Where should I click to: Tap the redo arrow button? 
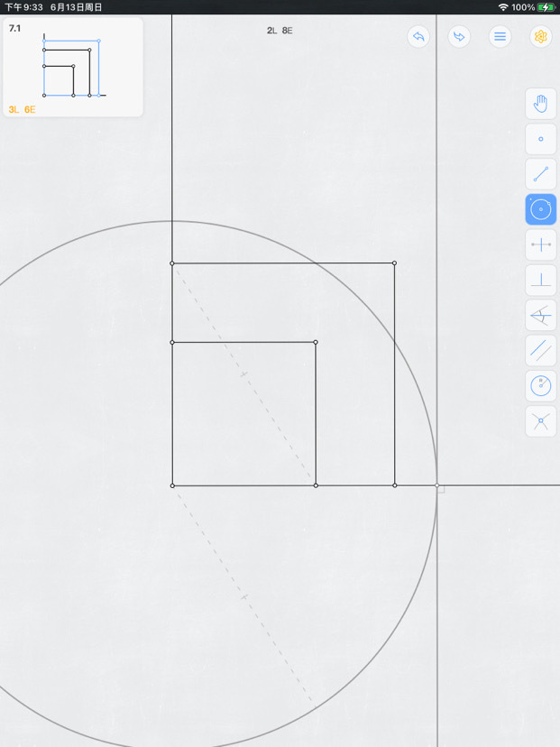point(459,37)
